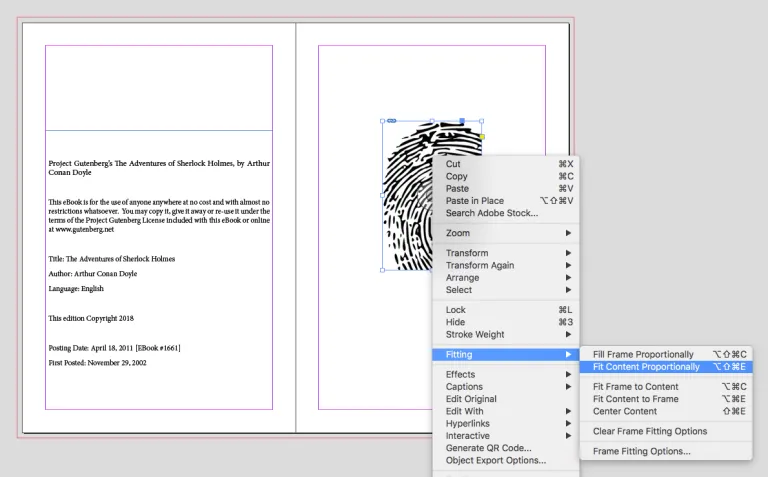Click 'Title: The Adventures of Sherlock Holmes' line
768x477 pixels.
112,259
